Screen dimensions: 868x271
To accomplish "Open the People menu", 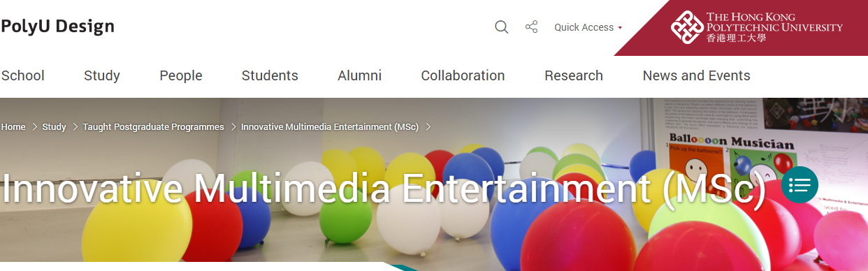I will pos(181,75).
